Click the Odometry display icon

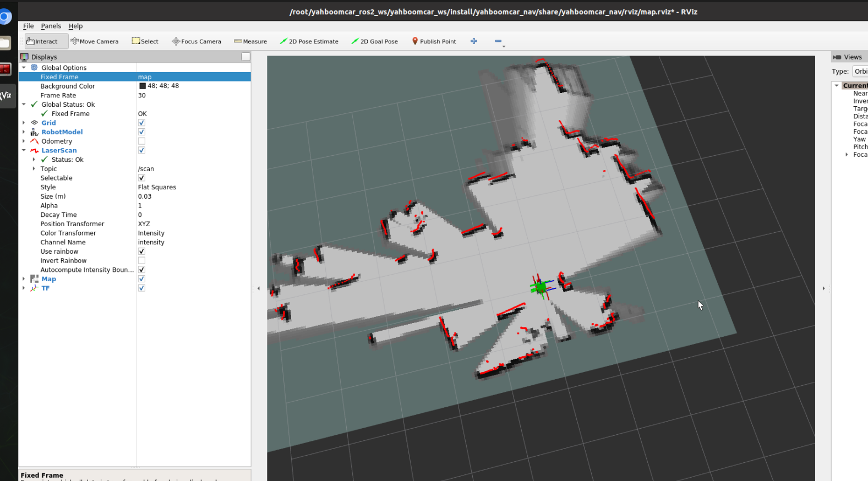point(34,141)
